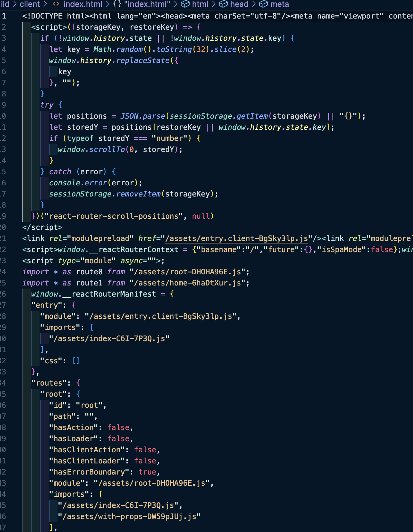413x532 pixels.
Task: Click 'typeof' keyword in the if statement
Action: point(80,138)
